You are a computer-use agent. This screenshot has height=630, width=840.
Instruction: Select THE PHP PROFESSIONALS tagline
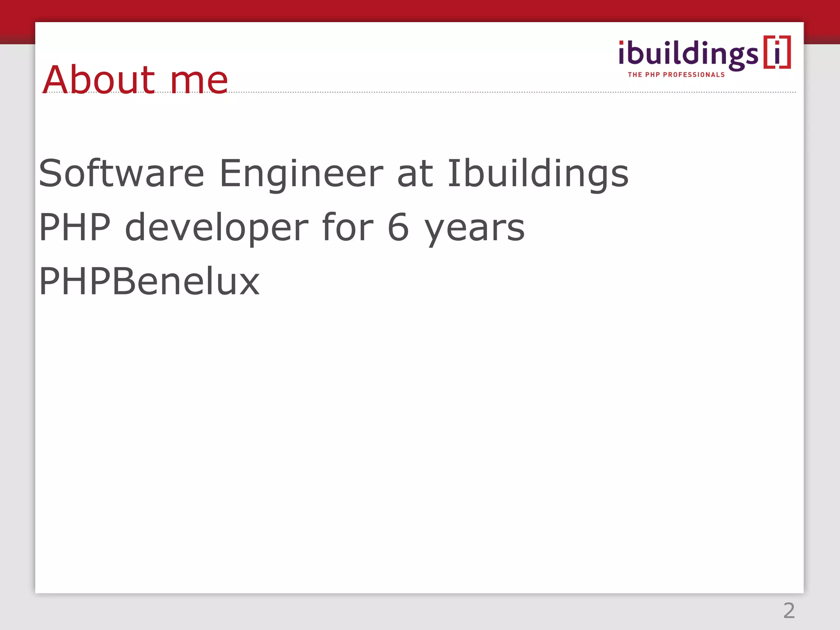click(676, 75)
